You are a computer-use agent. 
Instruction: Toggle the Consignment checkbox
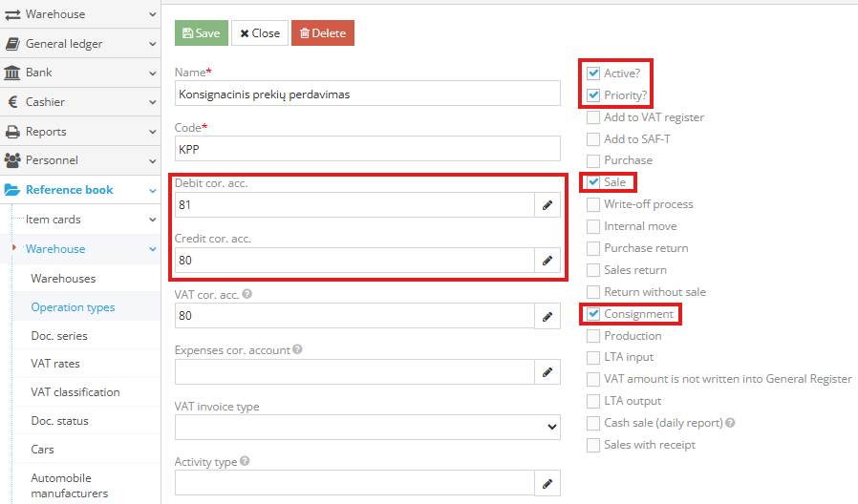[593, 314]
